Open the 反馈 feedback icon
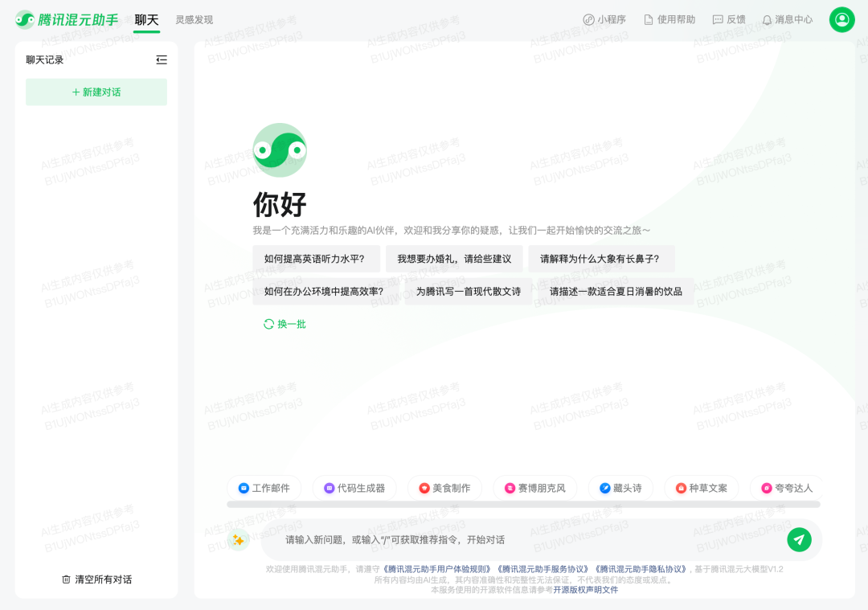868x610 pixels. click(x=718, y=19)
